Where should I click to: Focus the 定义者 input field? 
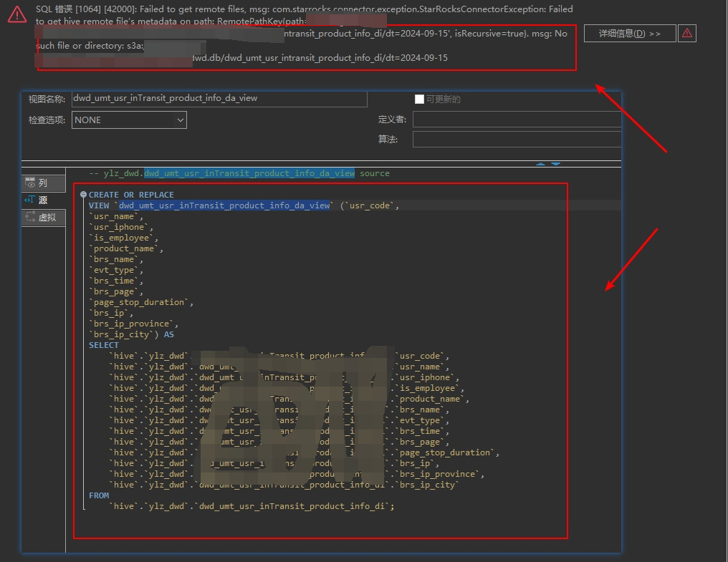(x=516, y=120)
